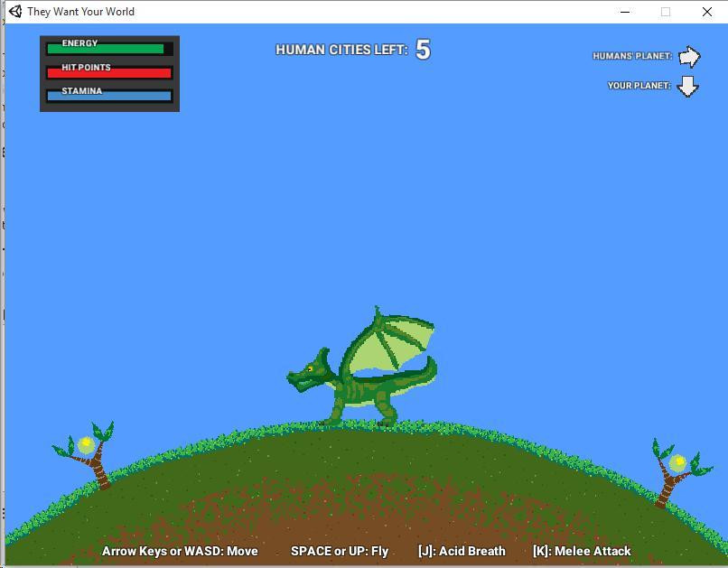This screenshot has width=728, height=568.
Task: Click the "SPACE or UP: Fly" hint
Action: (x=340, y=551)
